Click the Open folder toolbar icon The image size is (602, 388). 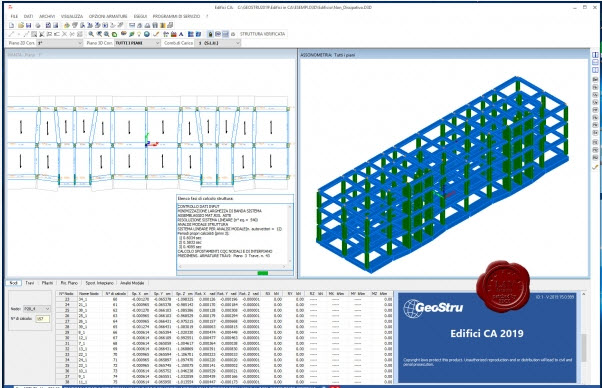click(x=21, y=25)
